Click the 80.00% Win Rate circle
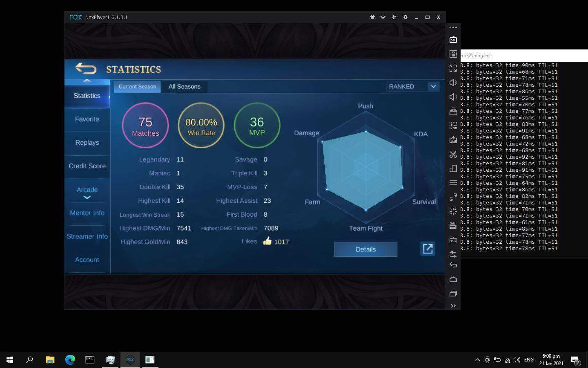 point(201,125)
